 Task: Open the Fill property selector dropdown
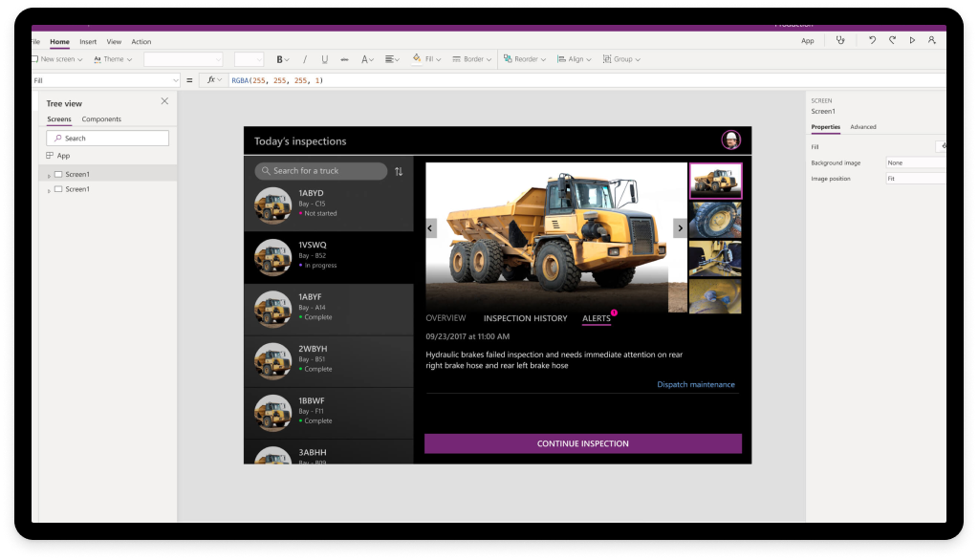click(x=106, y=80)
